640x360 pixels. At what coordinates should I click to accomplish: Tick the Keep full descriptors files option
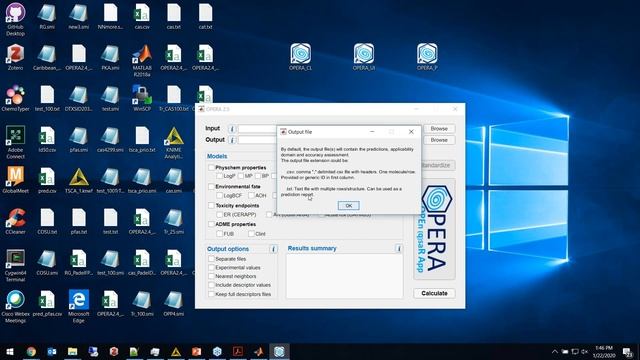pyautogui.click(x=211, y=294)
